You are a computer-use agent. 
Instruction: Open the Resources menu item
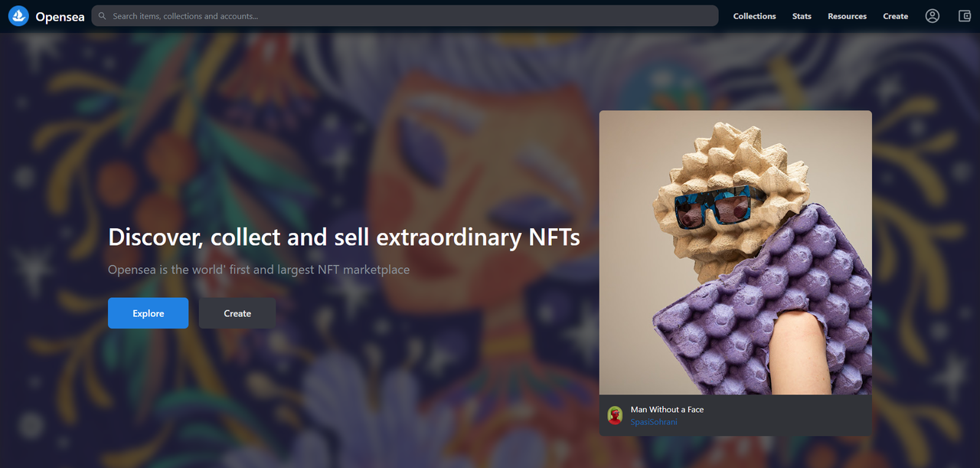click(847, 16)
